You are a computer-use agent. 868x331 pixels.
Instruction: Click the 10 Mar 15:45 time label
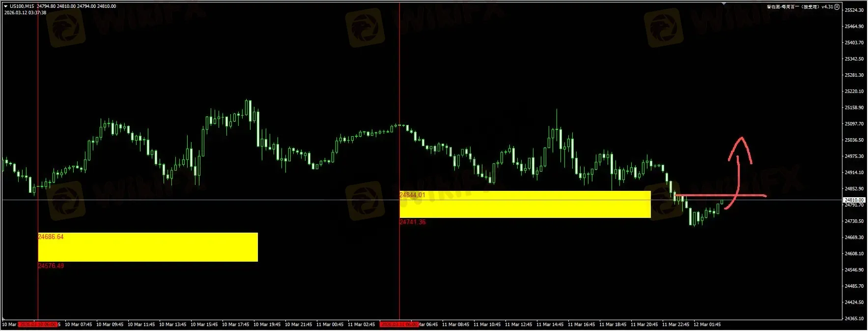click(204, 325)
